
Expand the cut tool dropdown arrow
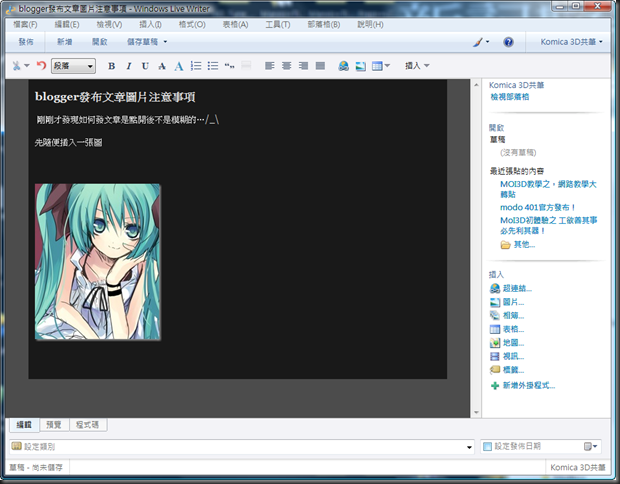click(27, 66)
